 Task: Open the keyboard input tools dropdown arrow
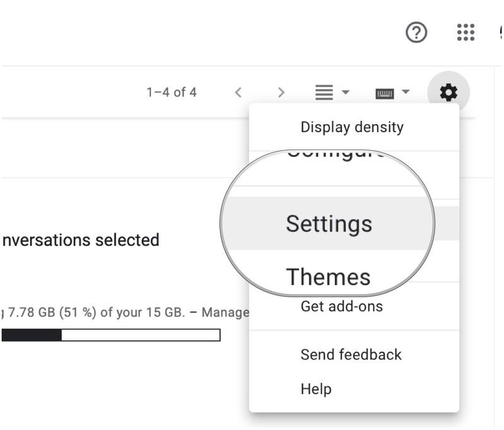tap(406, 92)
